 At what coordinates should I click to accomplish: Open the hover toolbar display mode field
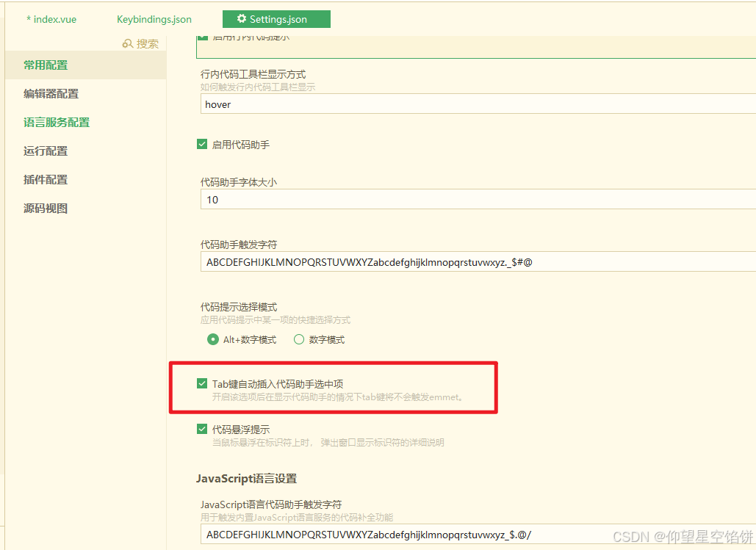coord(478,104)
